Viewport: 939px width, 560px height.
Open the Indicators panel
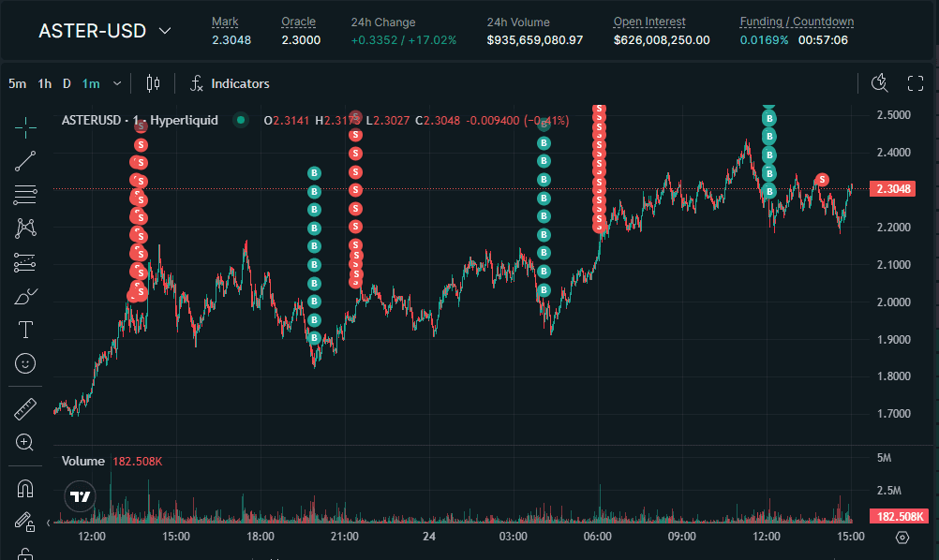tap(230, 83)
